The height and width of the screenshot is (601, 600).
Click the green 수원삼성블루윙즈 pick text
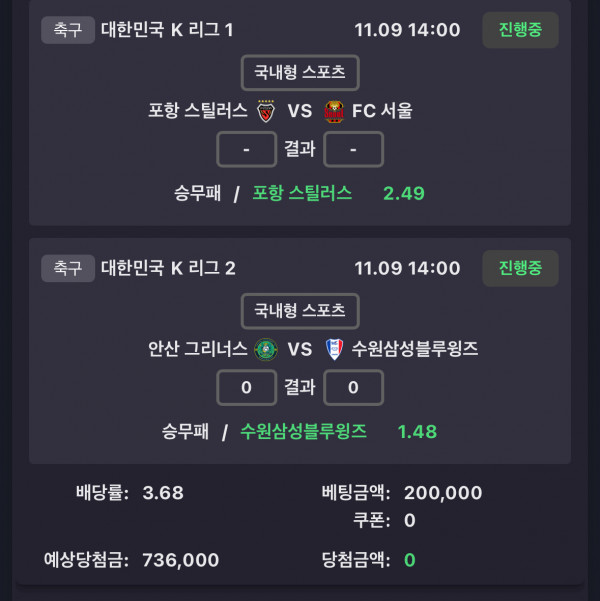pyautogui.click(x=303, y=431)
